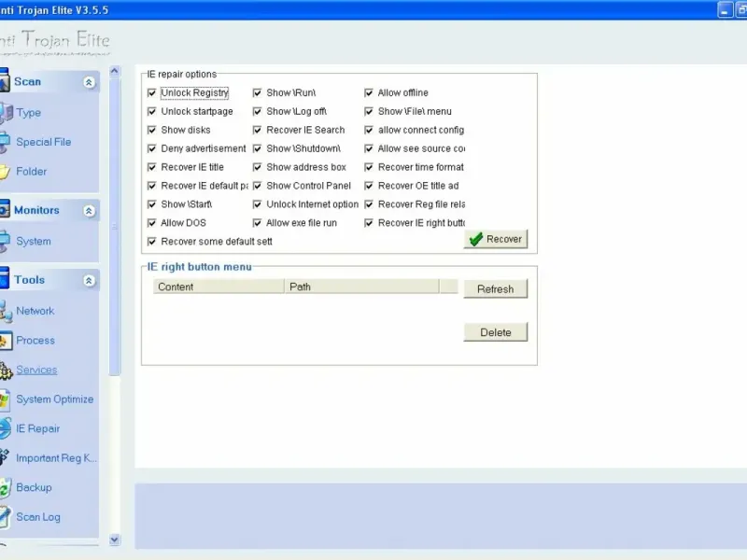Open the IE Repair tool
747x560 pixels.
38,428
